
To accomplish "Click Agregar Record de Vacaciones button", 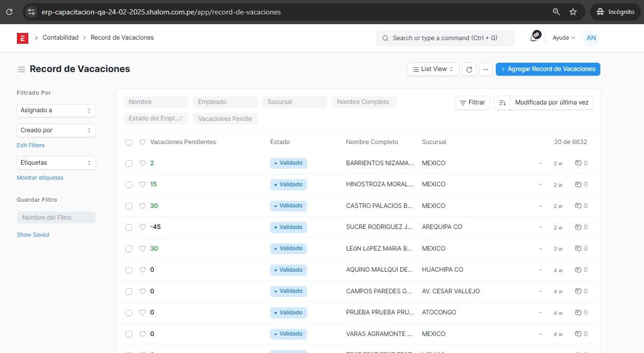I will click(547, 69).
